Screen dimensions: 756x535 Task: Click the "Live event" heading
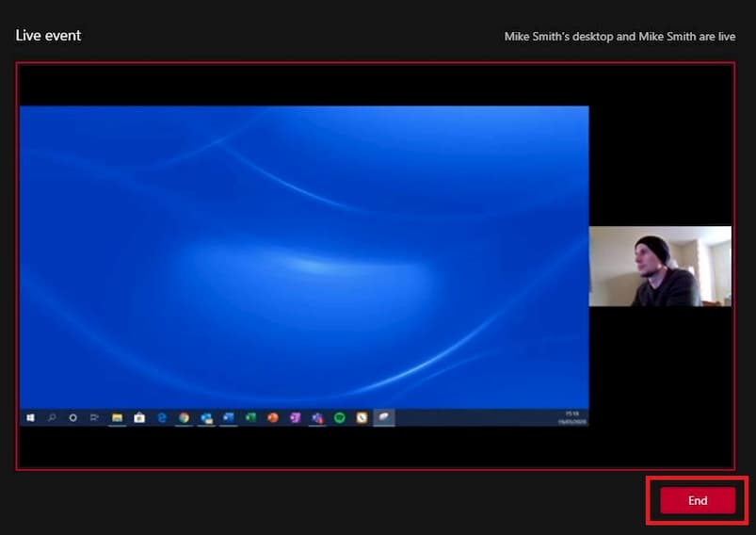(48, 36)
